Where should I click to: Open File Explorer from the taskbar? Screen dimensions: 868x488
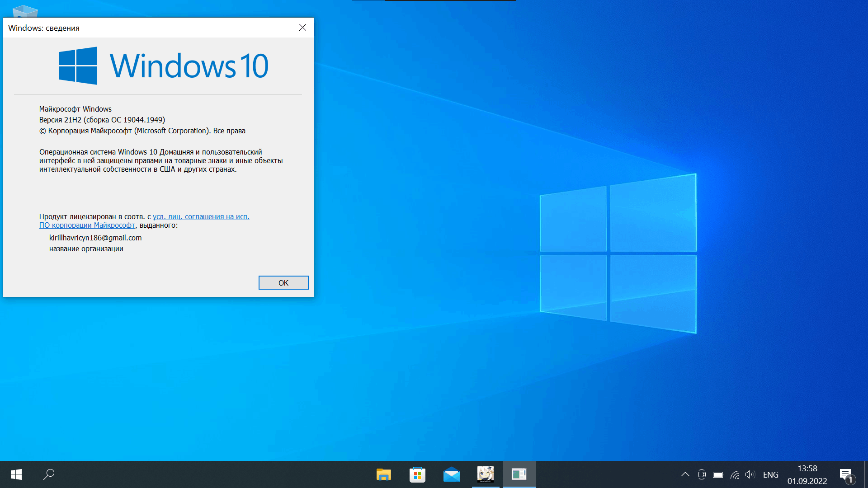tap(383, 474)
